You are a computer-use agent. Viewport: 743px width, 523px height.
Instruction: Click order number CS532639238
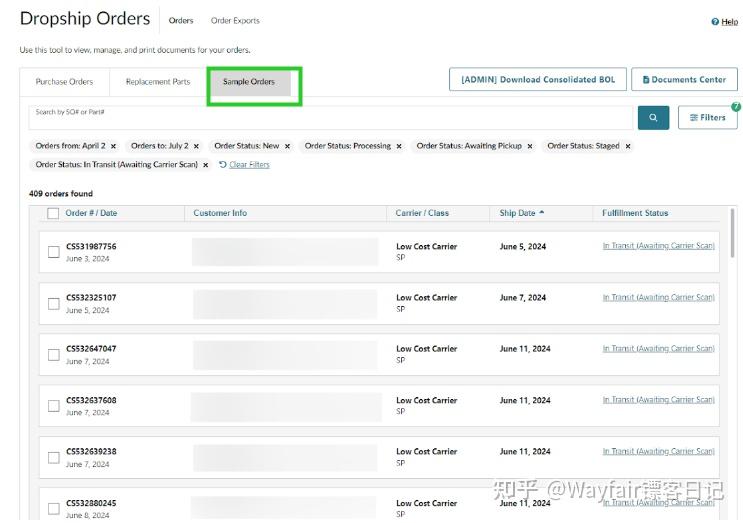pyautogui.click(x=91, y=452)
